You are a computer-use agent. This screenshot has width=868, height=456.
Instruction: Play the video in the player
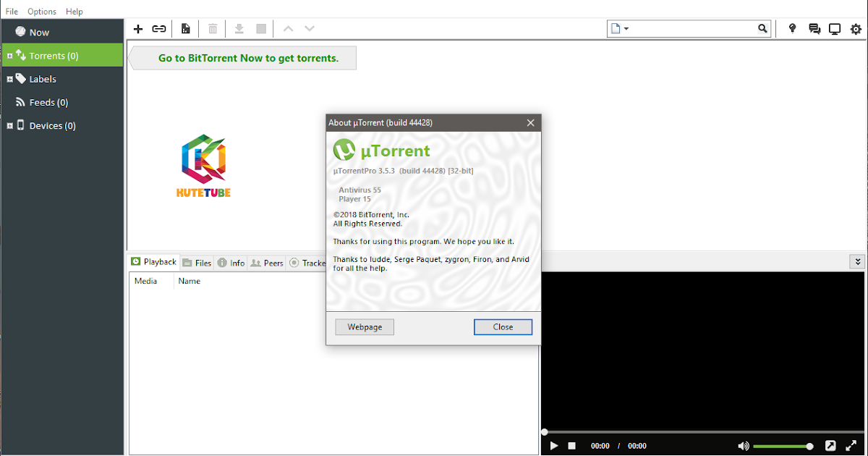pyautogui.click(x=554, y=446)
